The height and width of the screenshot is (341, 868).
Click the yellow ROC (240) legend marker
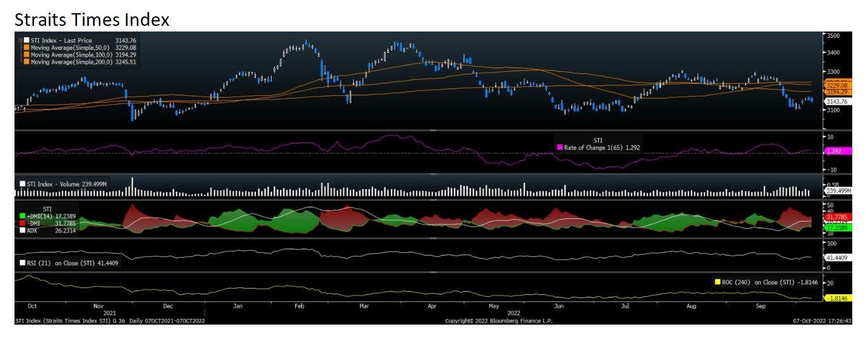pos(717,282)
